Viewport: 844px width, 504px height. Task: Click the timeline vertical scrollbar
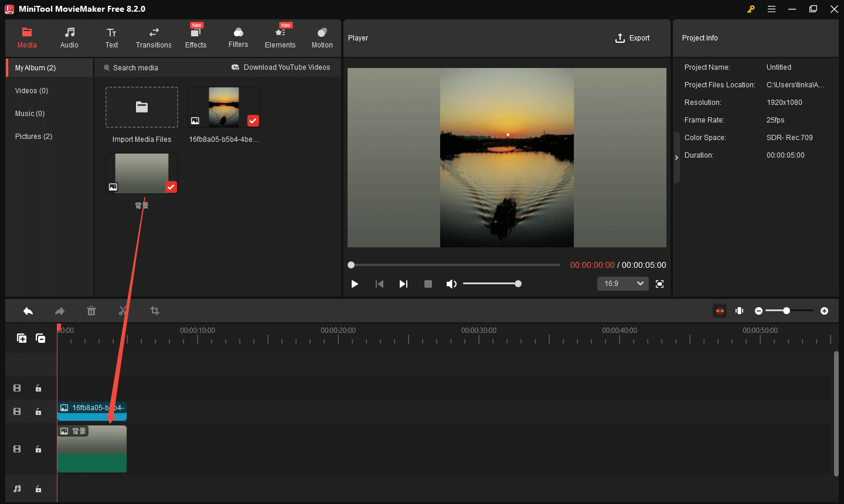click(836, 413)
